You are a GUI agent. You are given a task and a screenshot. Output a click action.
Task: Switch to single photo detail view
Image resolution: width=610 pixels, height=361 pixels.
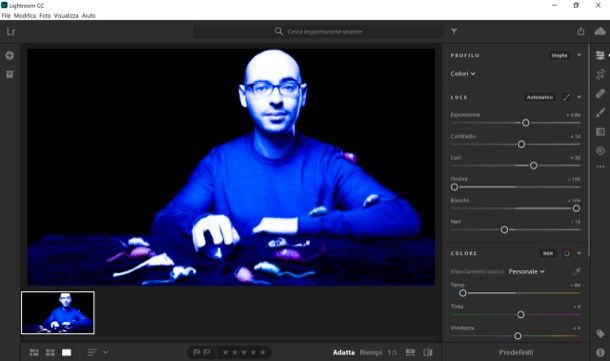[67, 352]
